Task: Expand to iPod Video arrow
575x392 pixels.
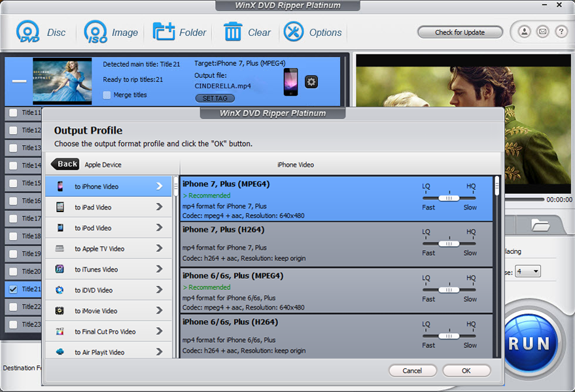Action: point(159,228)
